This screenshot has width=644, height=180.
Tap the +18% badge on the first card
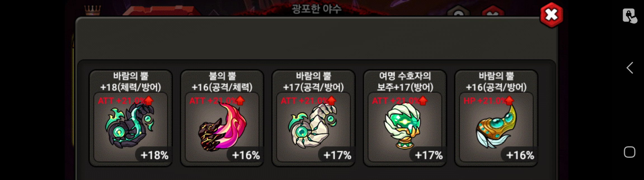pos(154,155)
